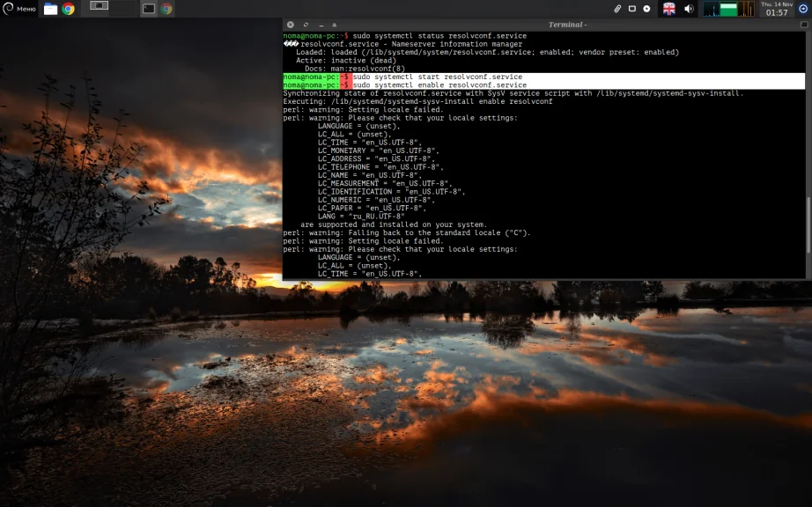Open calendar from the clock 01:57
The image size is (812, 507).
[x=777, y=9]
